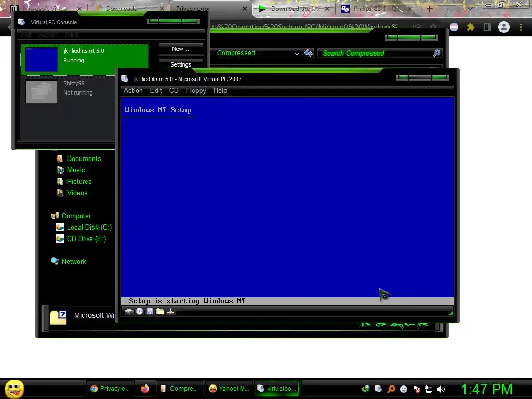Image resolution: width=532 pixels, height=399 pixels.
Task: Open the Edit menu in Virtual PC 2007
Action: click(156, 90)
